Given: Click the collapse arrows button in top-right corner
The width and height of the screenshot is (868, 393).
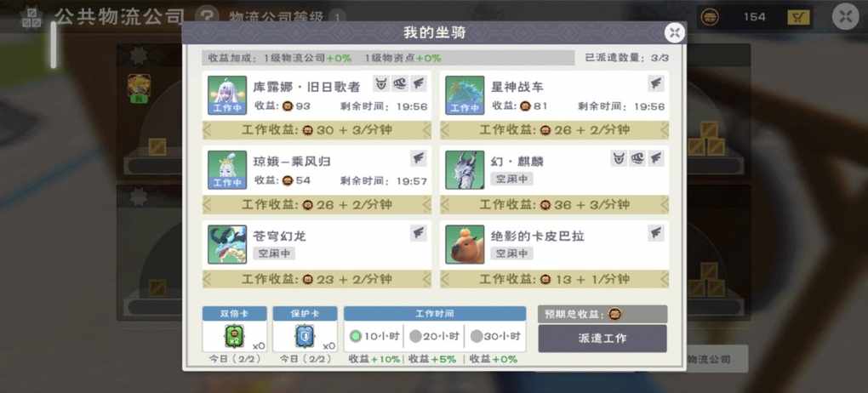Looking at the screenshot, I should click(x=845, y=17).
